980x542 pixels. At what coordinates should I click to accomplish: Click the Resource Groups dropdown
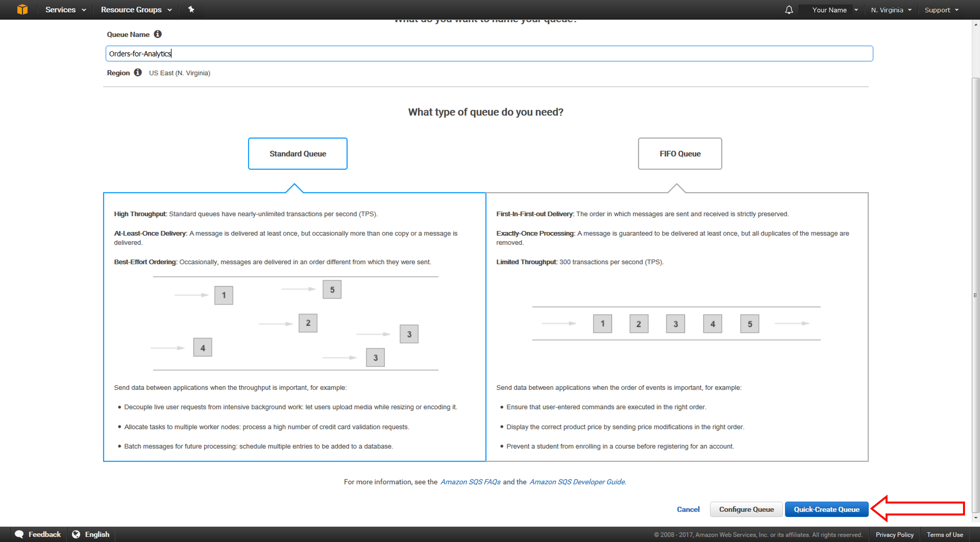pyautogui.click(x=136, y=9)
